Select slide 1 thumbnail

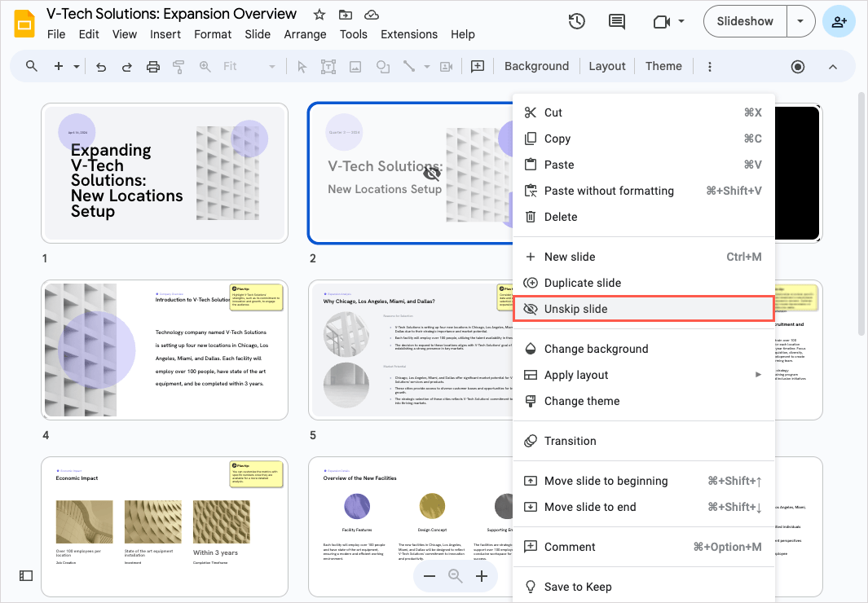[x=165, y=173]
